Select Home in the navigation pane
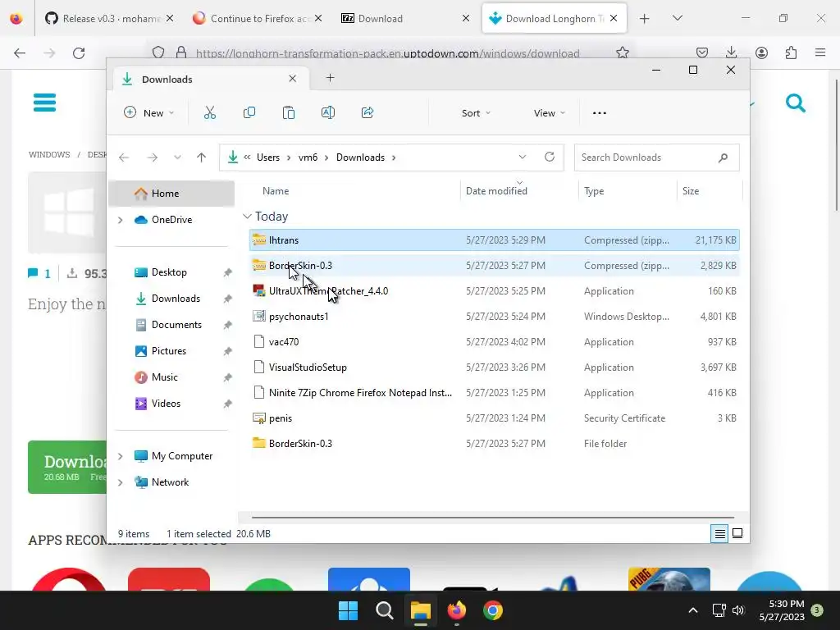 click(171, 194)
